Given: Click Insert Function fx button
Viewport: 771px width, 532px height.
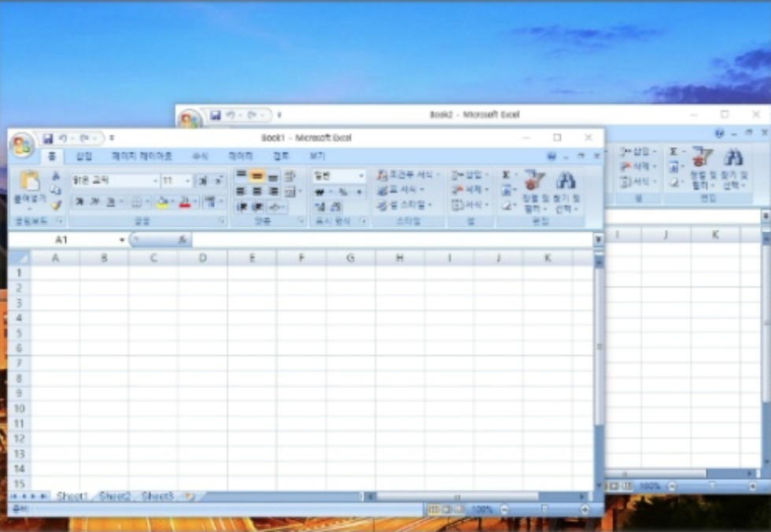Looking at the screenshot, I should (x=182, y=239).
